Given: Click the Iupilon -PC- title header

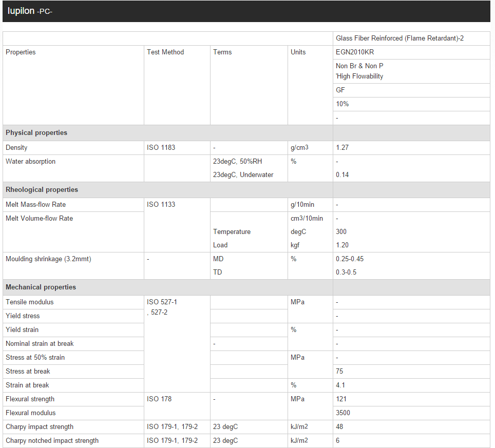Looking at the screenshot, I should pos(30,11).
